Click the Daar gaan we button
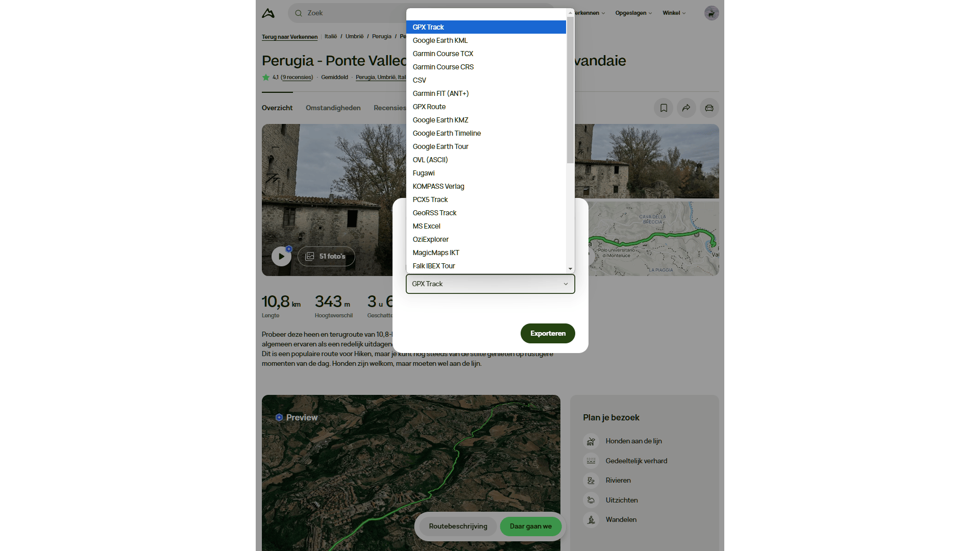The image size is (980, 551). click(x=530, y=527)
